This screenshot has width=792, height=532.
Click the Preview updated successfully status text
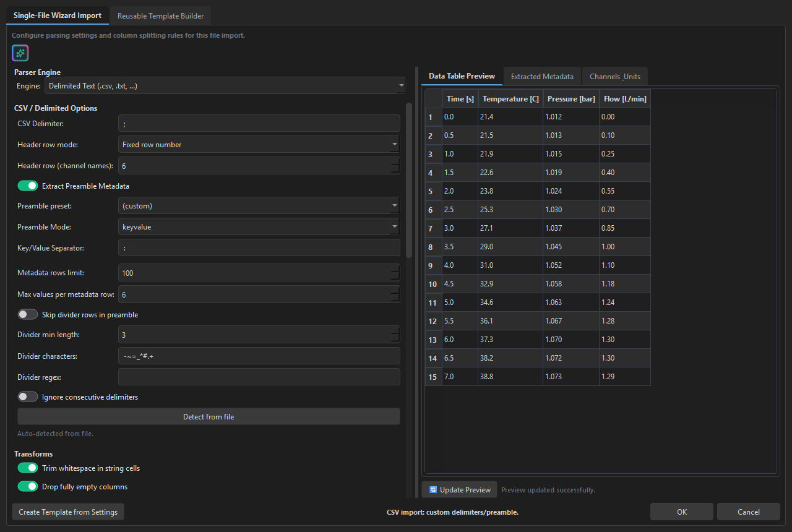pyautogui.click(x=548, y=490)
